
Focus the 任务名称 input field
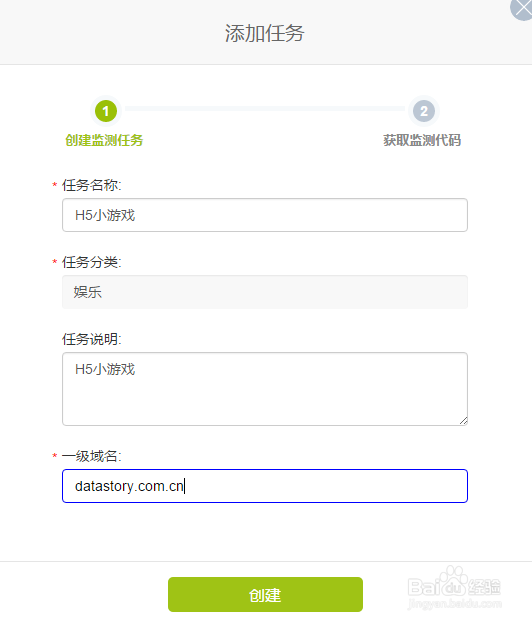265,215
